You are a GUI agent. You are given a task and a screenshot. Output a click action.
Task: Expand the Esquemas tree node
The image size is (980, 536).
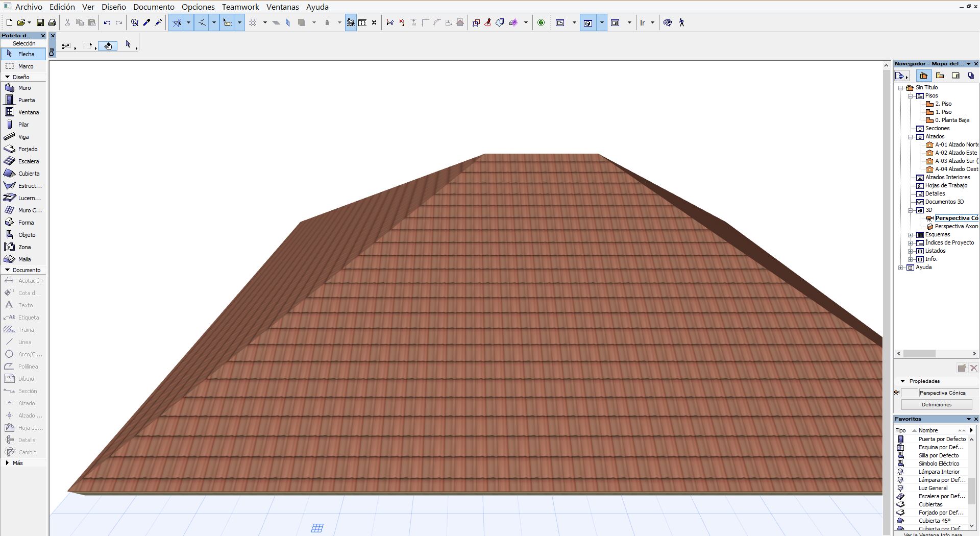(910, 235)
